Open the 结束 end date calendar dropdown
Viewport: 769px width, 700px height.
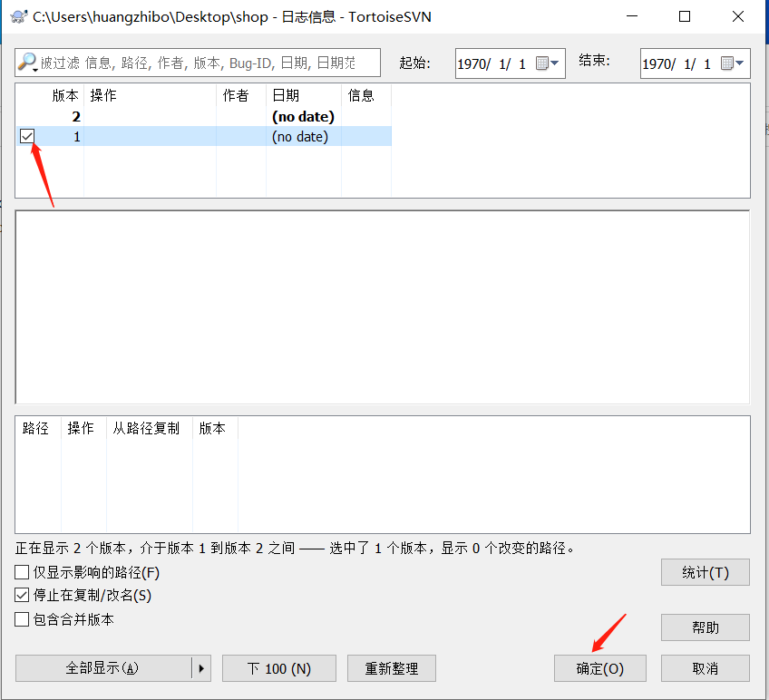[x=733, y=63]
